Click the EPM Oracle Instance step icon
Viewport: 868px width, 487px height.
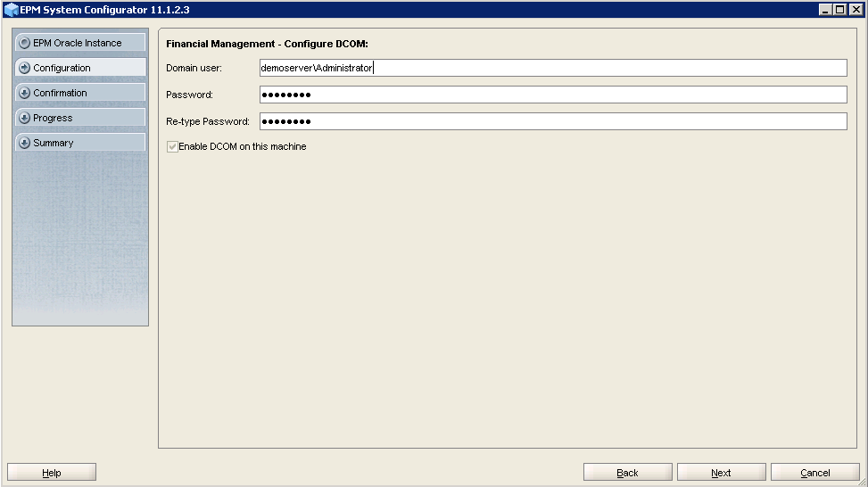[x=24, y=43]
